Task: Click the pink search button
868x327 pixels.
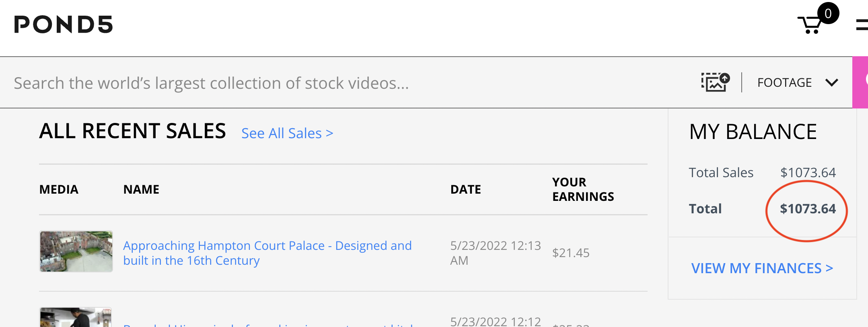Action: 860,82
